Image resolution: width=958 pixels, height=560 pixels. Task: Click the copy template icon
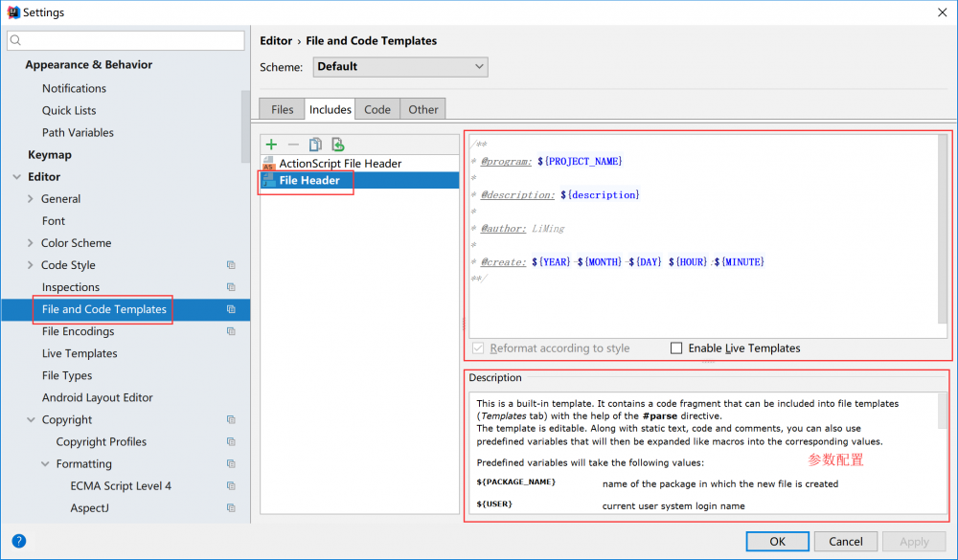315,145
